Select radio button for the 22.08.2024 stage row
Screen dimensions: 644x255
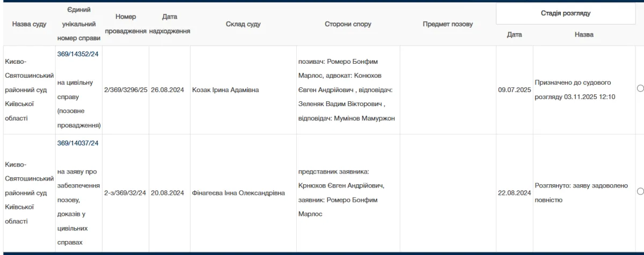click(x=640, y=191)
